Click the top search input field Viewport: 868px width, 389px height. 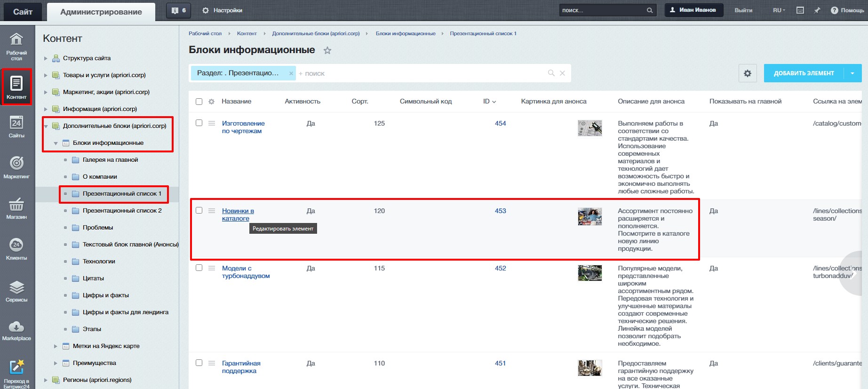point(601,10)
